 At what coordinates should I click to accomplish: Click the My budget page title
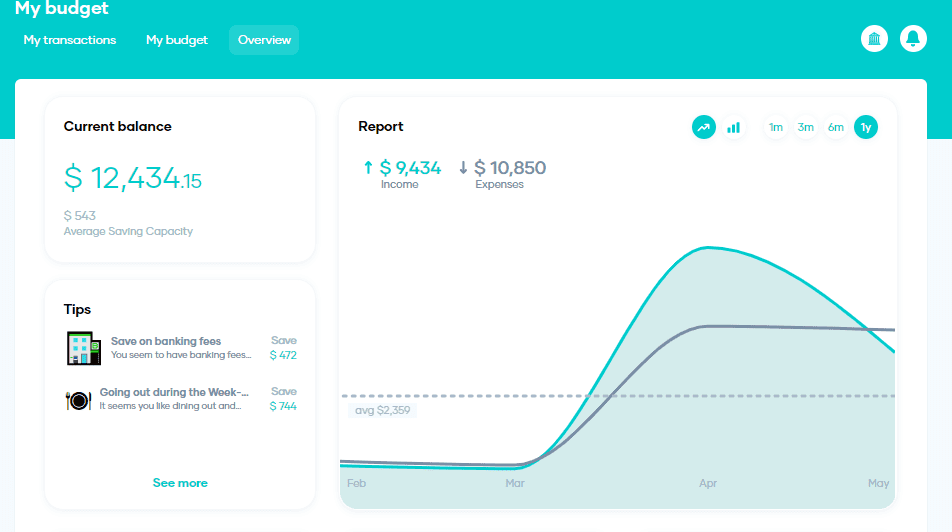62,9
